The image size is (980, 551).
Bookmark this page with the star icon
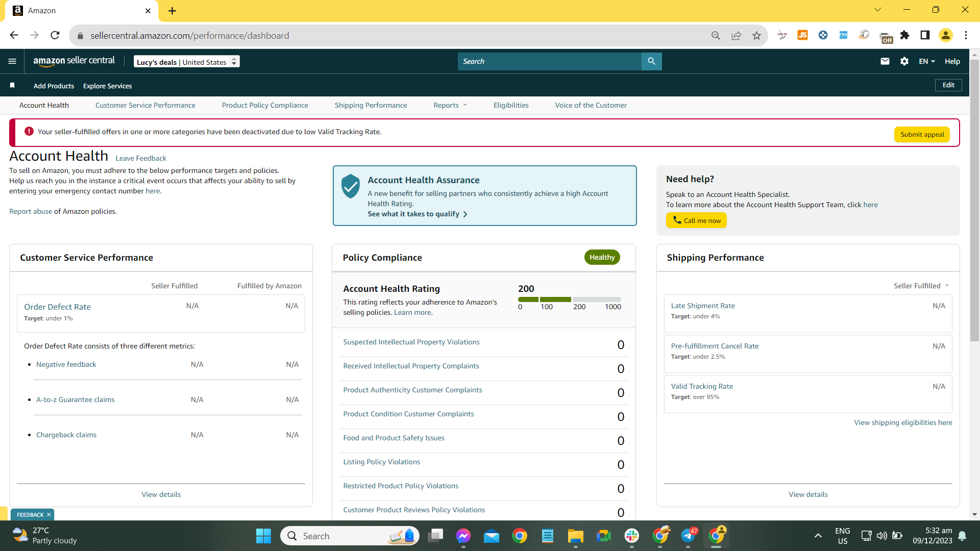pyautogui.click(x=756, y=35)
